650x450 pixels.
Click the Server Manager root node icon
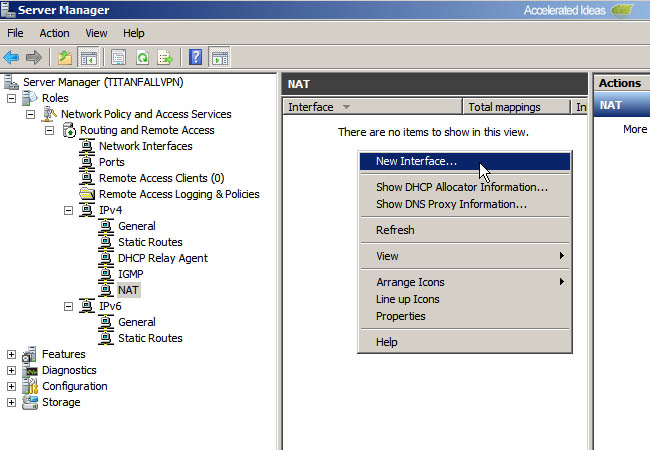[x=11, y=82]
